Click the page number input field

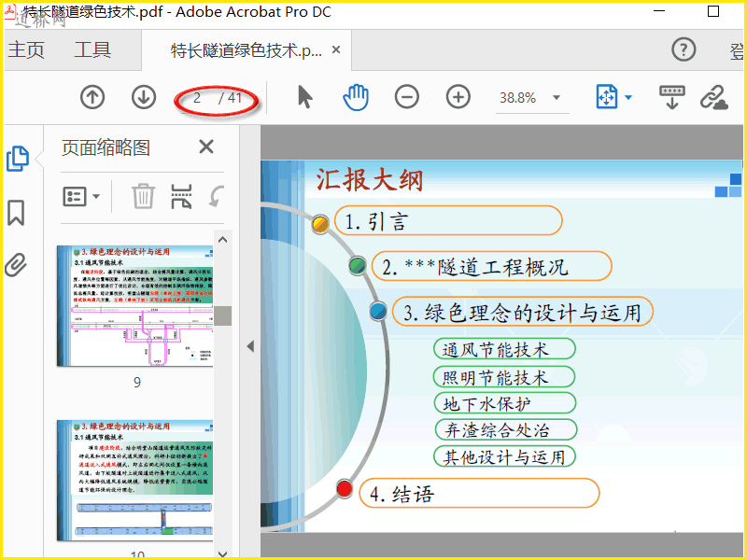click(x=197, y=98)
